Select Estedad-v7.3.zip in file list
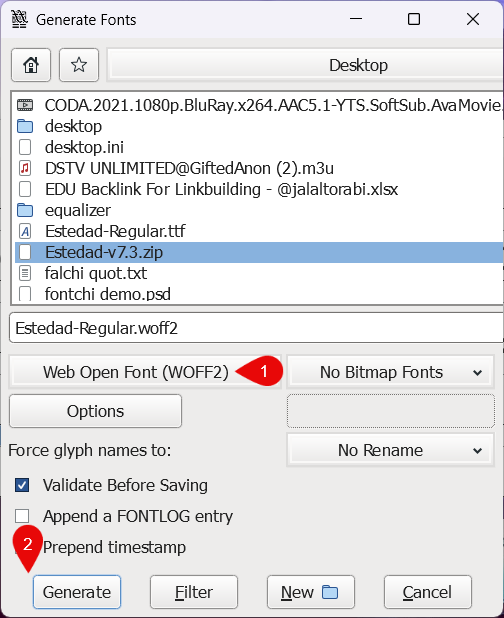504x618 pixels. (259, 252)
